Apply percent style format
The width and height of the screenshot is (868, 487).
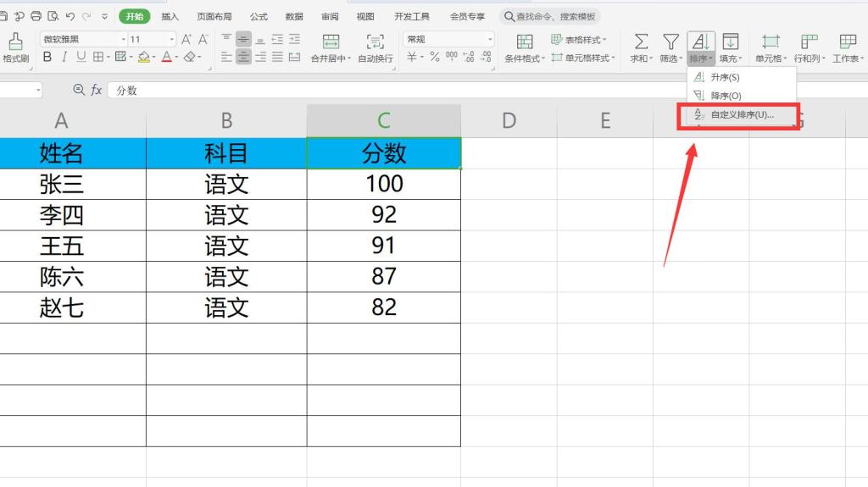coord(435,57)
